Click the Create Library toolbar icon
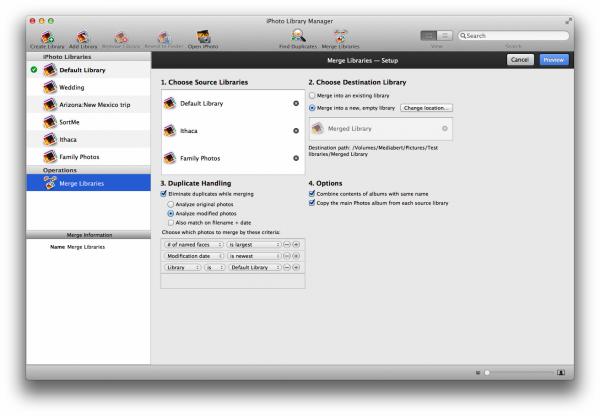The image size is (600, 416). pyautogui.click(x=47, y=39)
